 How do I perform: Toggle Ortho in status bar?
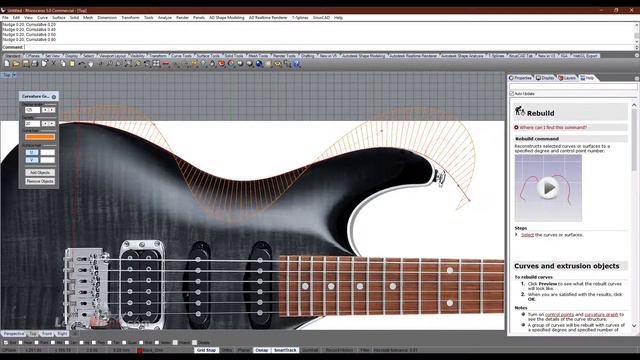click(x=227, y=350)
